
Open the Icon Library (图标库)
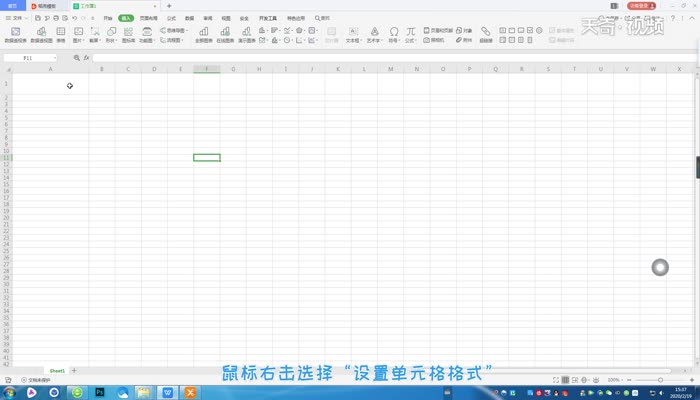[129, 34]
